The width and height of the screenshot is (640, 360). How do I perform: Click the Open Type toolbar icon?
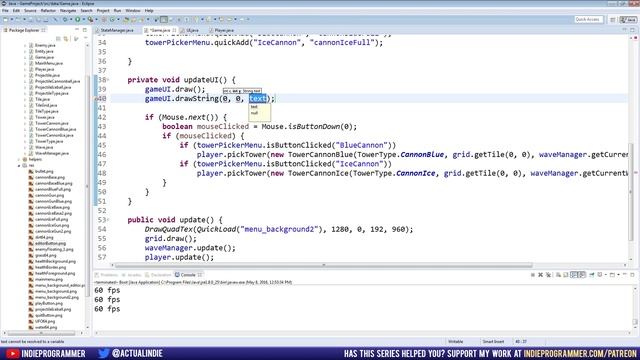[126, 19]
